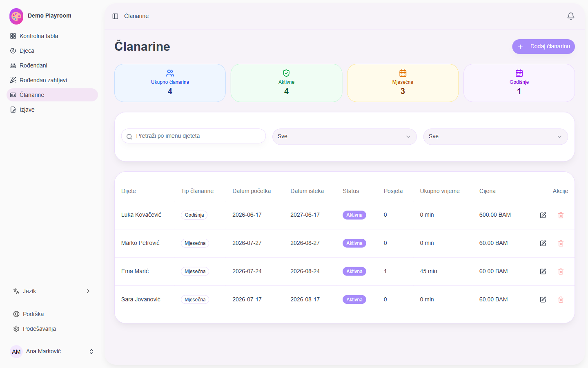Click the Cijena column header
The height and width of the screenshot is (368, 588).
(488, 191)
